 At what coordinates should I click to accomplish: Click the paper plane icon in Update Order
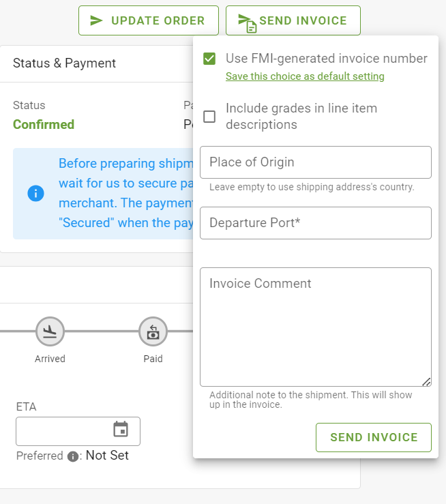pos(96,20)
